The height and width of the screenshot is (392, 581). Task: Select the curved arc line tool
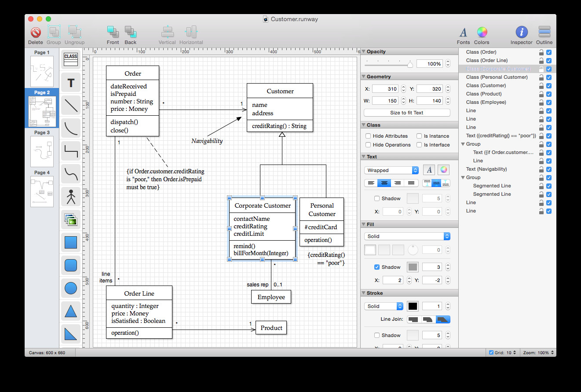click(70, 128)
